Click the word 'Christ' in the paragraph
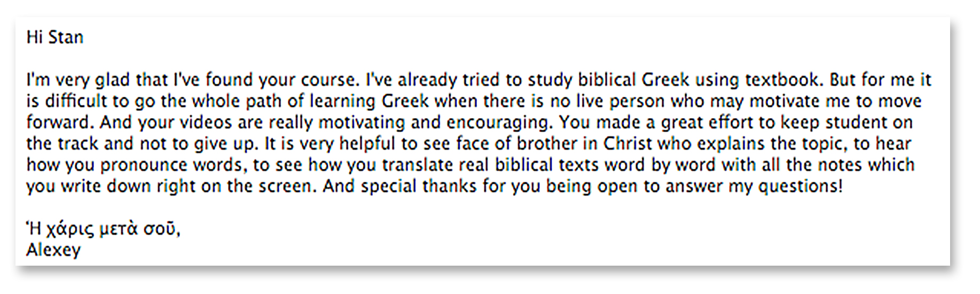 [628, 144]
